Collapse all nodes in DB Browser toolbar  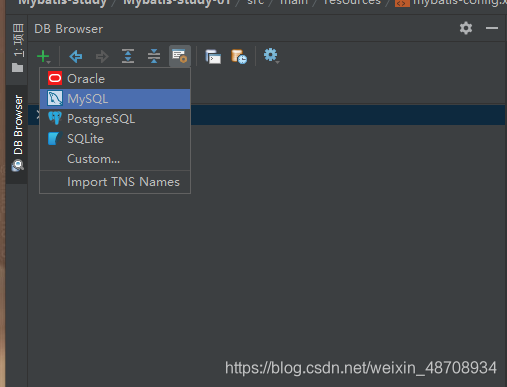point(154,56)
